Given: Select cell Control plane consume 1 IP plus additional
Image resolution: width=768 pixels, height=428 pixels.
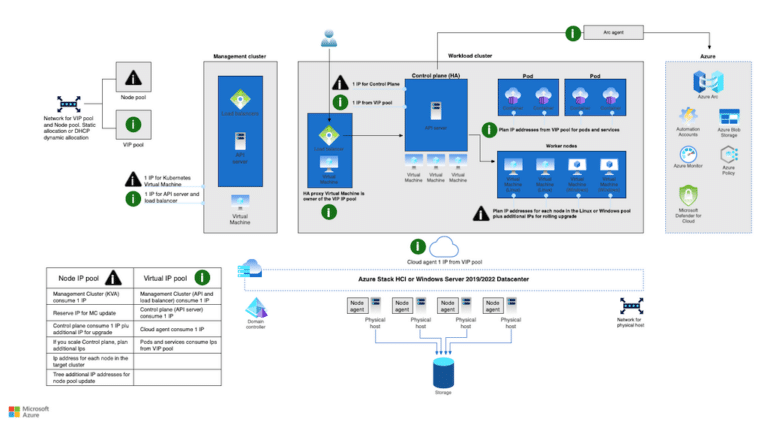Looking at the screenshot, I should [x=90, y=329].
